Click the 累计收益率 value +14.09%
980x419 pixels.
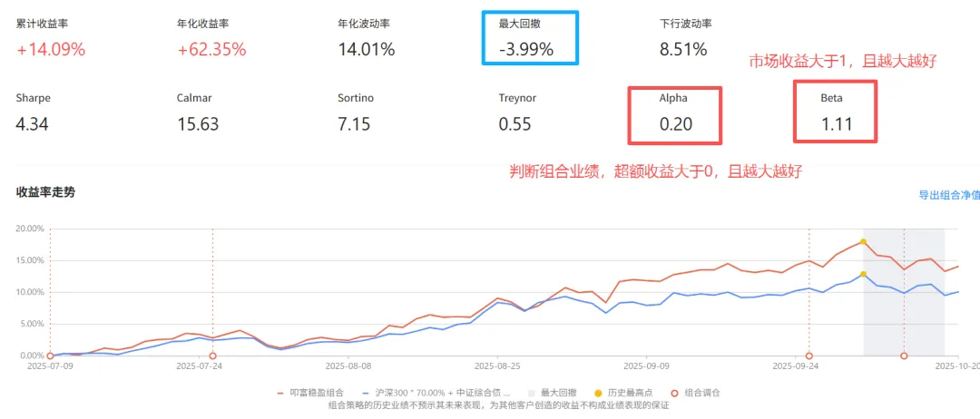[51, 50]
